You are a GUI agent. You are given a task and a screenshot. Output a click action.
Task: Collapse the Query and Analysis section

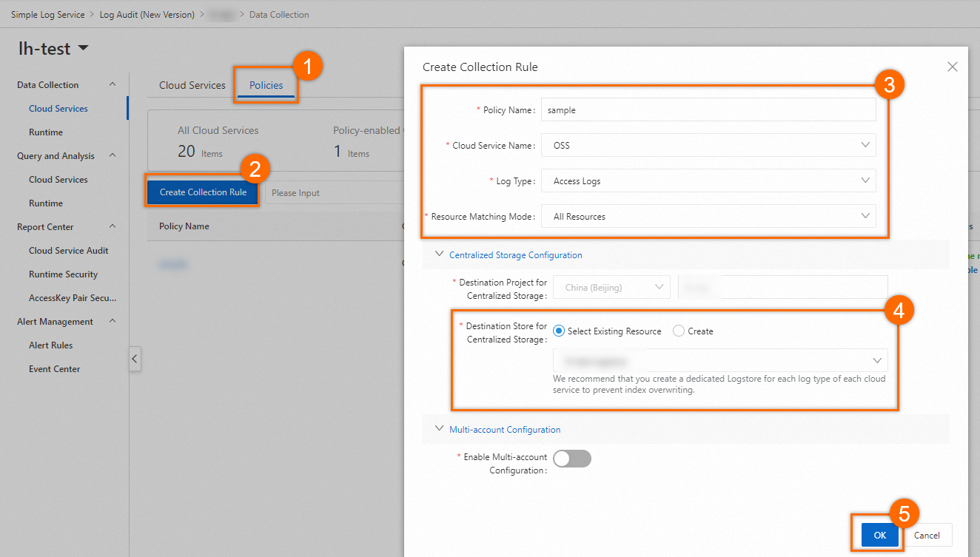[113, 156]
